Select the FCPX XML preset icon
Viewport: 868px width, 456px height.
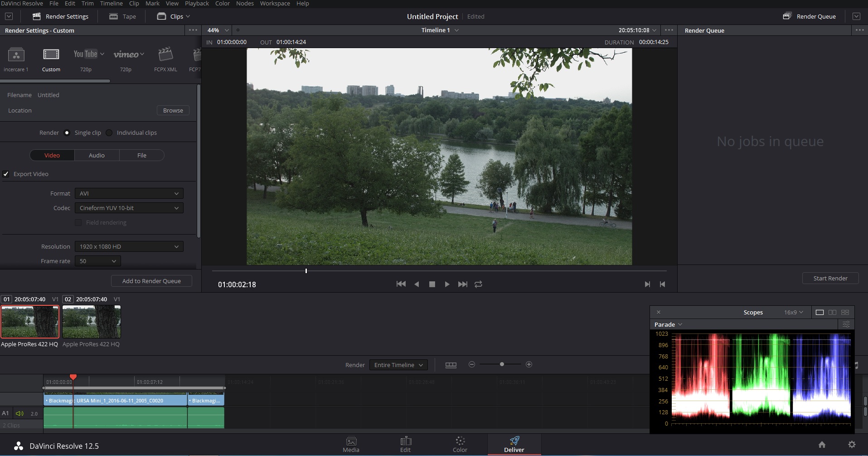(x=165, y=54)
